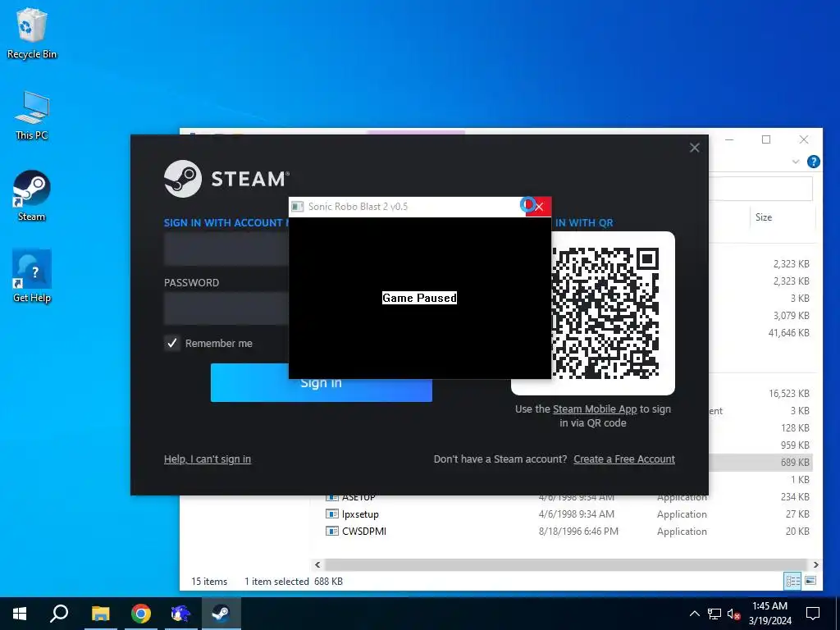
Task: Sort files by Size column header
Action: tap(764, 217)
